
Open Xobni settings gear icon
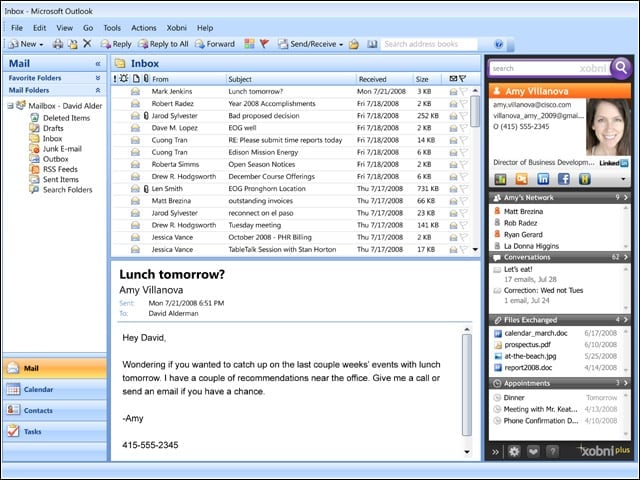[514, 451]
